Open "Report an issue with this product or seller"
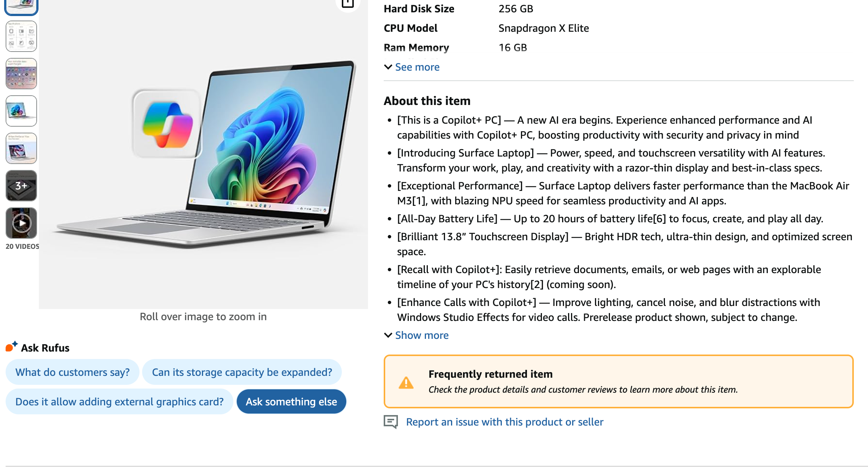 [x=504, y=422]
